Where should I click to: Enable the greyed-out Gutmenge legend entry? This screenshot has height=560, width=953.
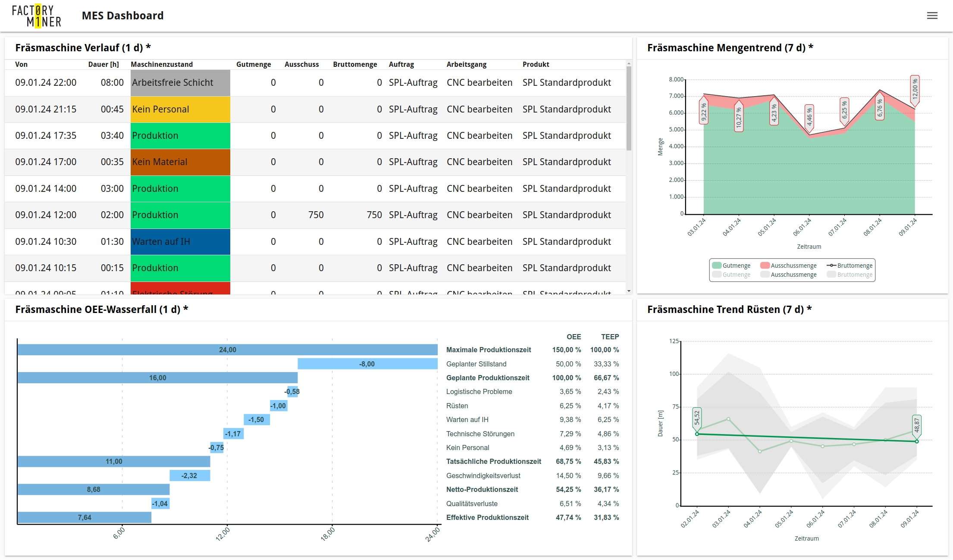[x=731, y=275]
